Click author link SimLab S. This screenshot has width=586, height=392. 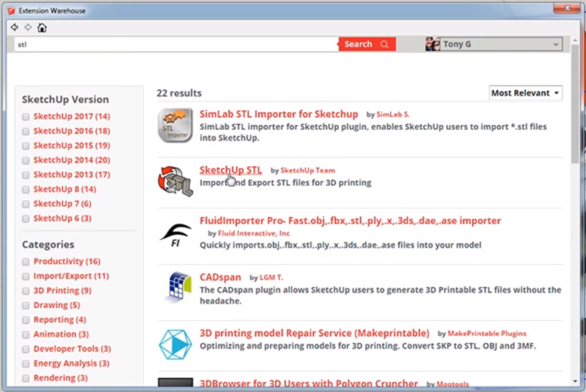(393, 115)
